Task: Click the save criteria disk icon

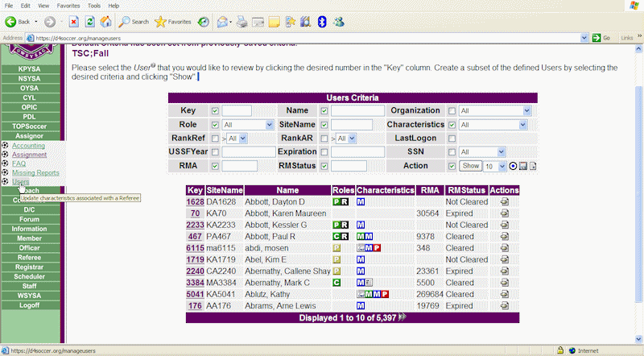Action: point(522,166)
